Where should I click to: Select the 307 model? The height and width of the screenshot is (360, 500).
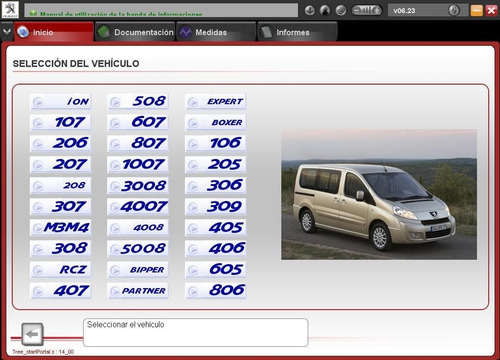pos(60,207)
